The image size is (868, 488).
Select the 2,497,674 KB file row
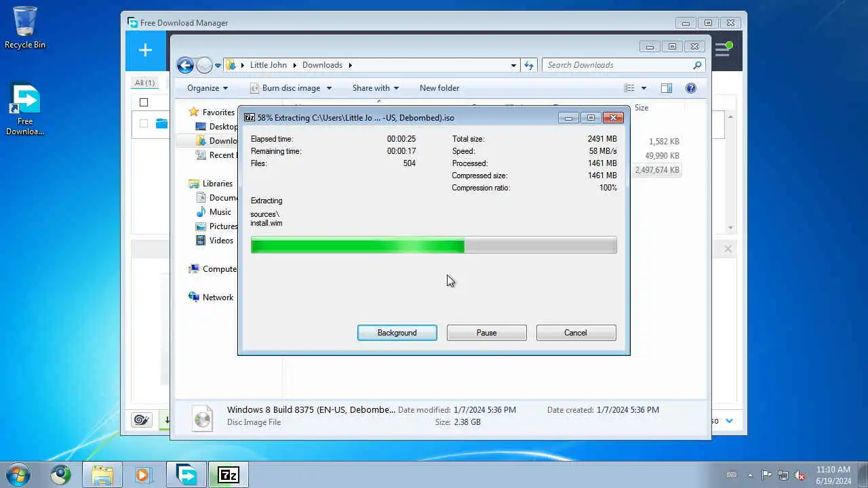[656, 170]
